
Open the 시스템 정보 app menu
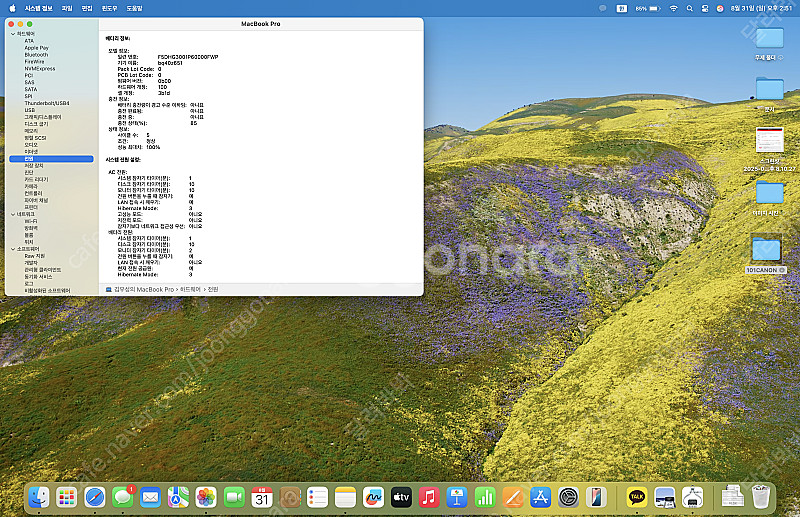(39, 8)
